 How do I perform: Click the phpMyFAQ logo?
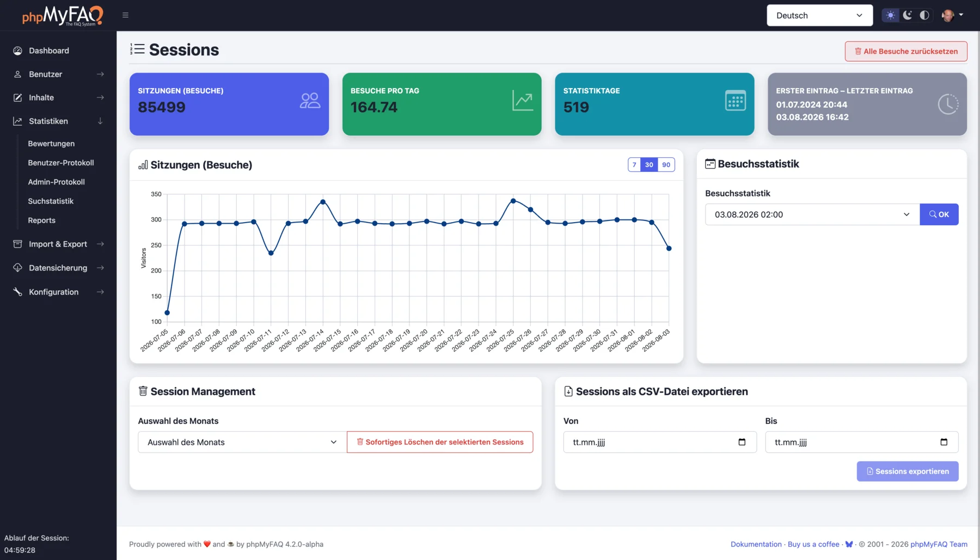(x=63, y=15)
